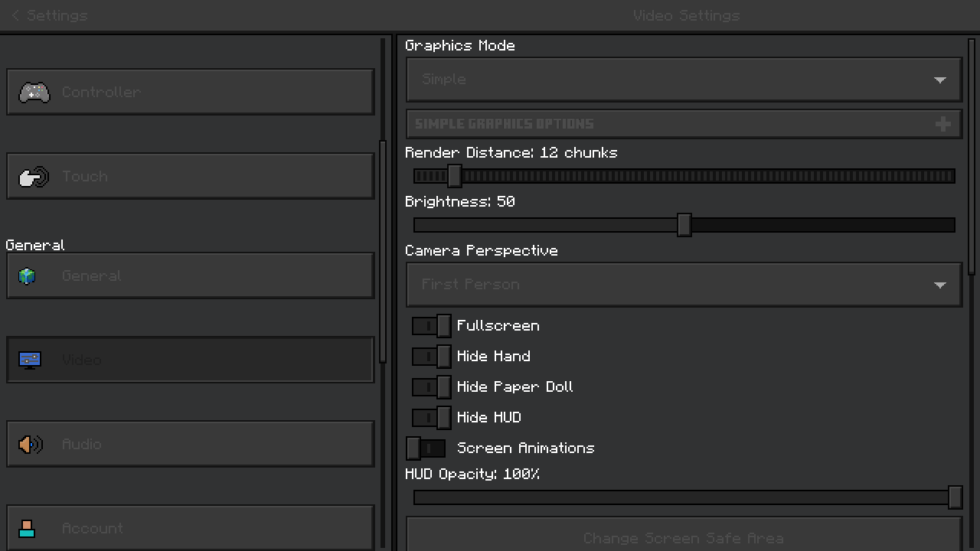Click the Video monitor icon
The height and width of the screenshot is (551, 980).
30,360
